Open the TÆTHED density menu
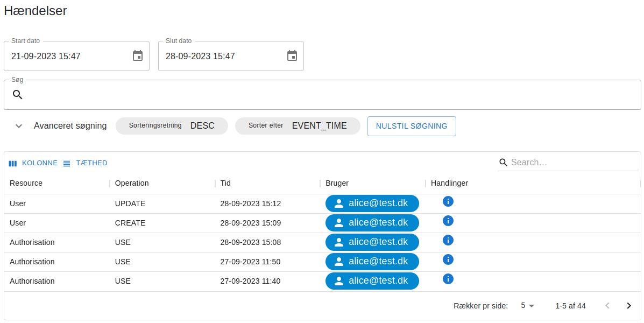The width and height of the screenshot is (644, 323). (86, 163)
